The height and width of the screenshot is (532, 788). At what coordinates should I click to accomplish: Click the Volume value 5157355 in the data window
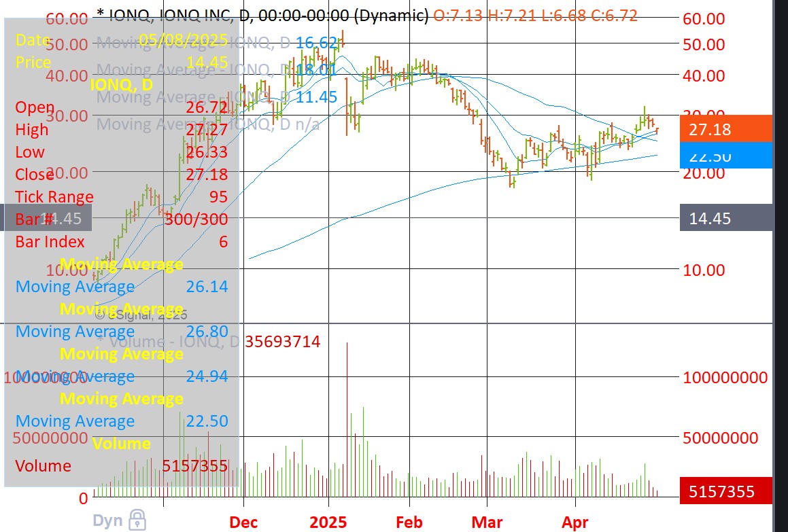click(195, 465)
